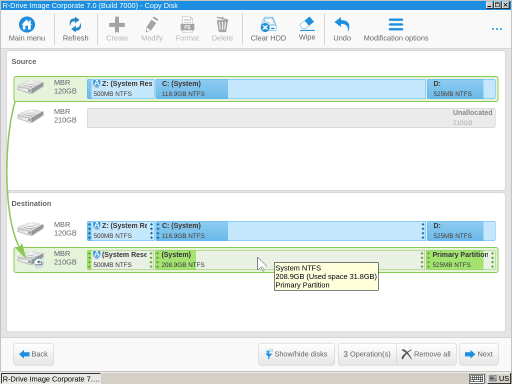Select destination C: (System) 118.9GB partition
The image size is (512, 384).
(x=291, y=231)
